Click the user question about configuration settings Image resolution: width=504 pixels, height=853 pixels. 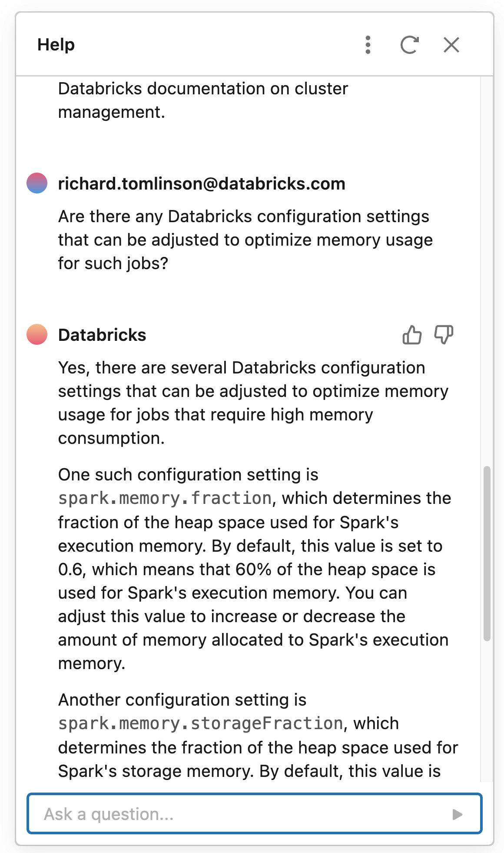(245, 240)
